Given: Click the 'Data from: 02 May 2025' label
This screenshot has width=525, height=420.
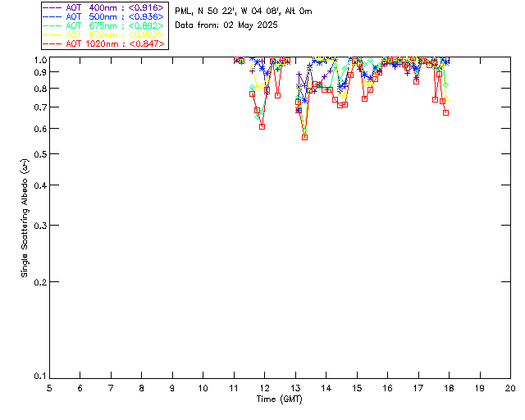Looking at the screenshot, I should (x=226, y=25).
